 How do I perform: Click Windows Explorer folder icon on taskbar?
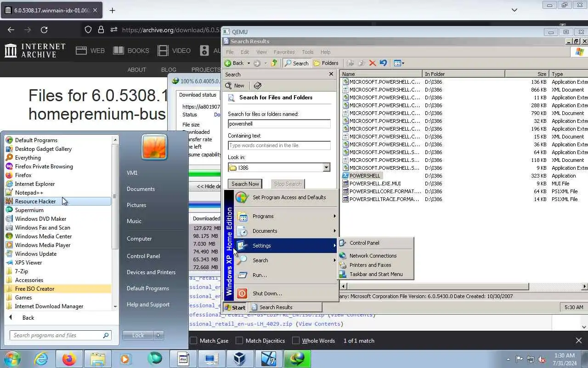point(98,359)
